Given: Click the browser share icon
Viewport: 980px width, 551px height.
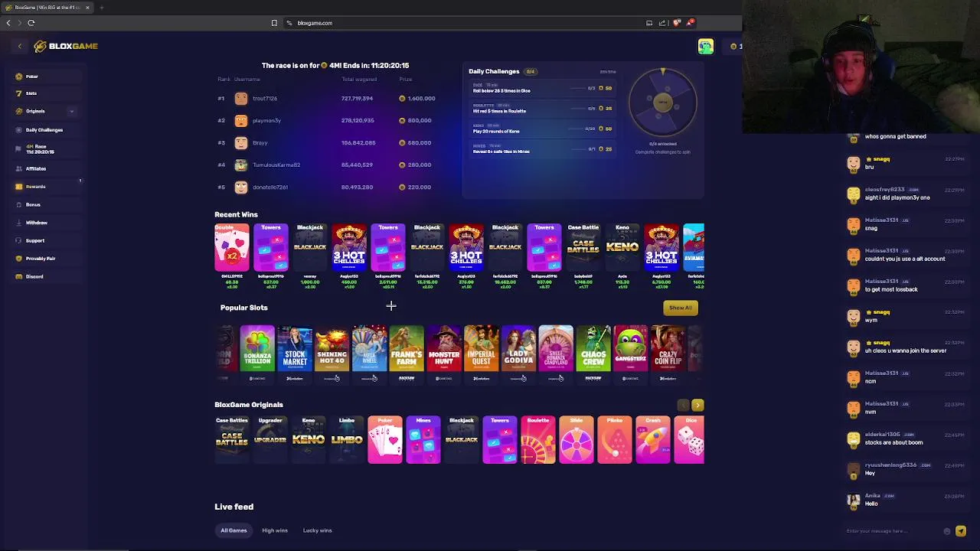Looking at the screenshot, I should [662, 23].
